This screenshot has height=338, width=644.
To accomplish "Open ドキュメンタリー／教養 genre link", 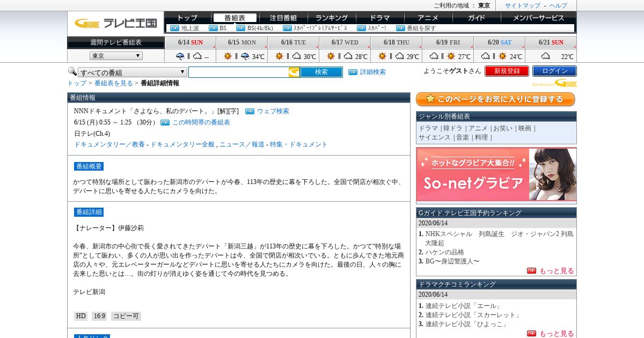I will 109,144.
